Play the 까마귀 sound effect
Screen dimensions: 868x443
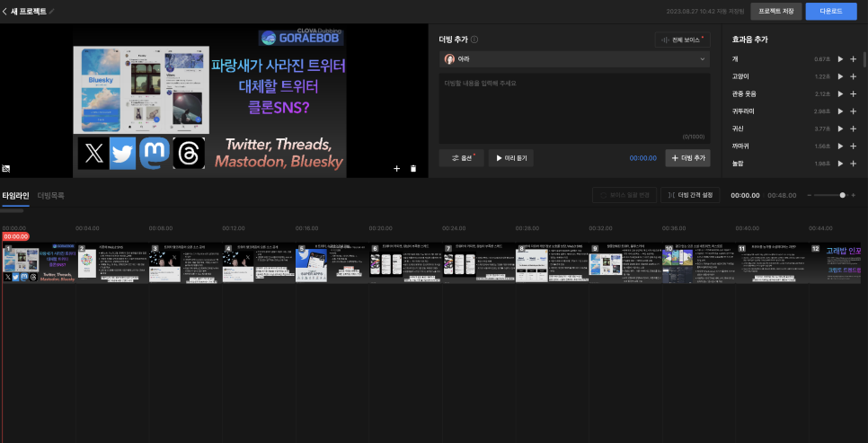click(840, 146)
